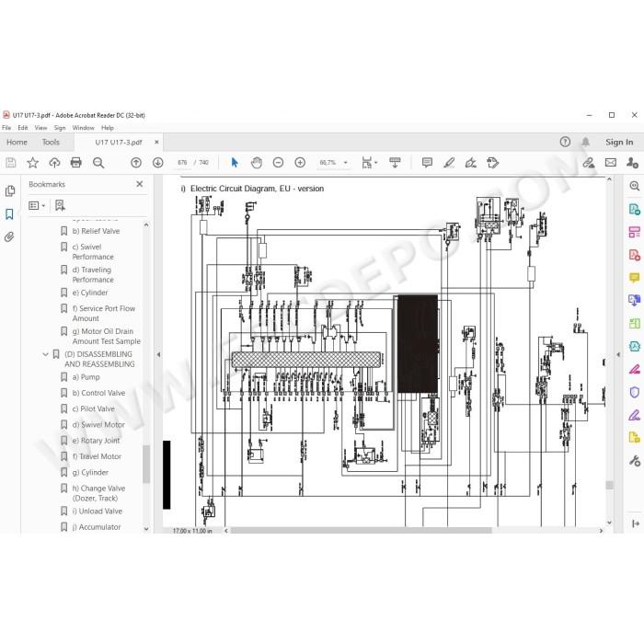Click the read mode keyboard icon
This screenshot has height=644, width=644.
tap(395, 163)
